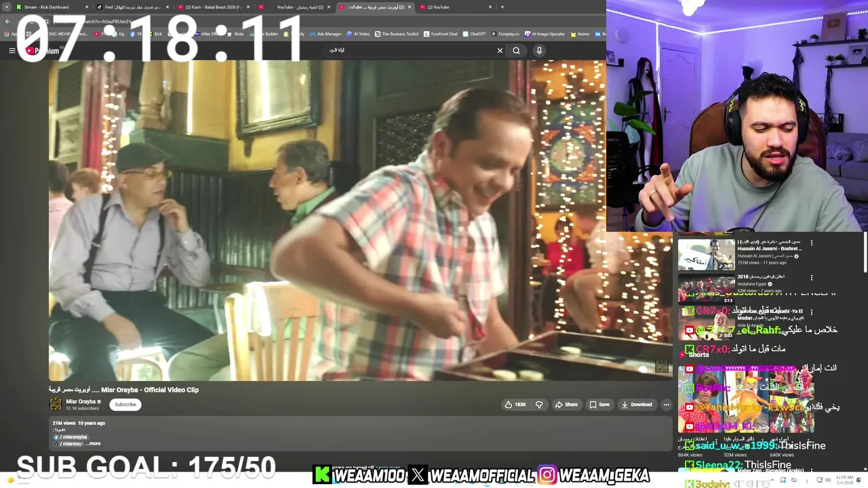Open the Forefront Chat bookmark

[x=441, y=34]
